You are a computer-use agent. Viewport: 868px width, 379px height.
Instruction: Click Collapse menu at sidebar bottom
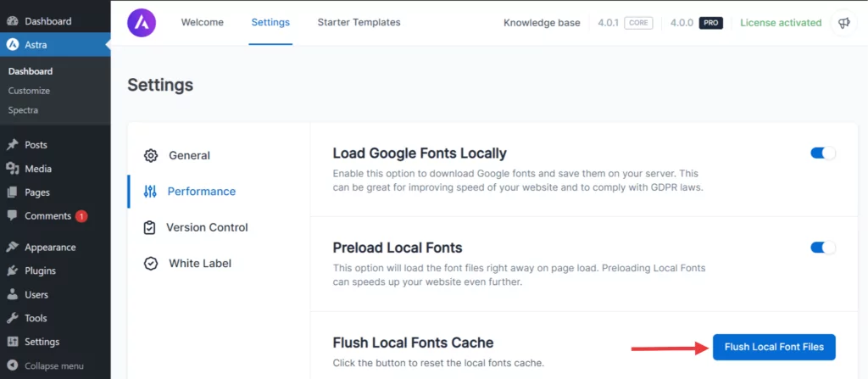point(55,365)
